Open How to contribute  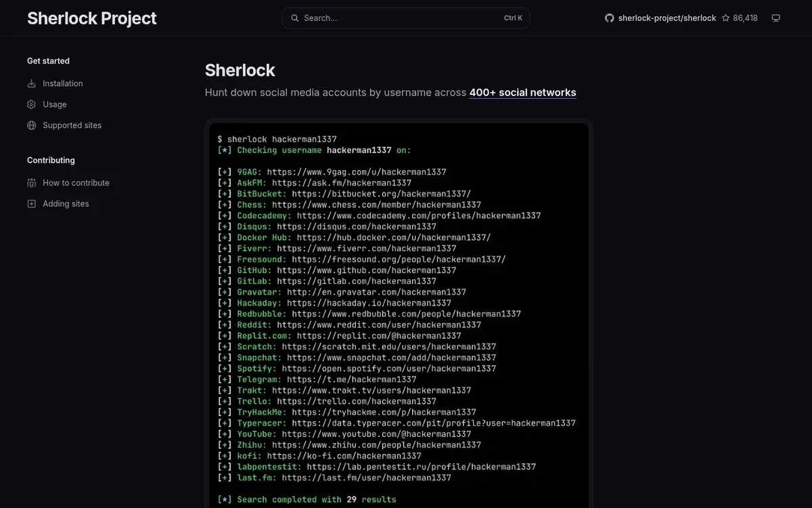[76, 183]
